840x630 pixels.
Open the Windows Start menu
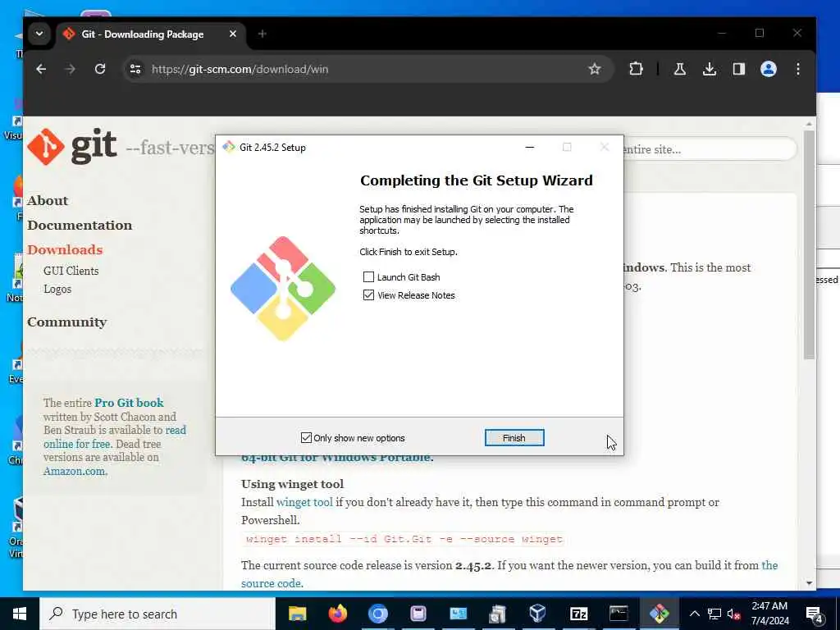20,614
